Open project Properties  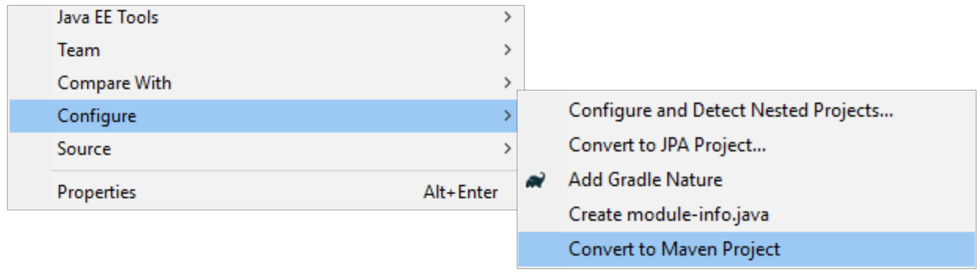(x=97, y=192)
